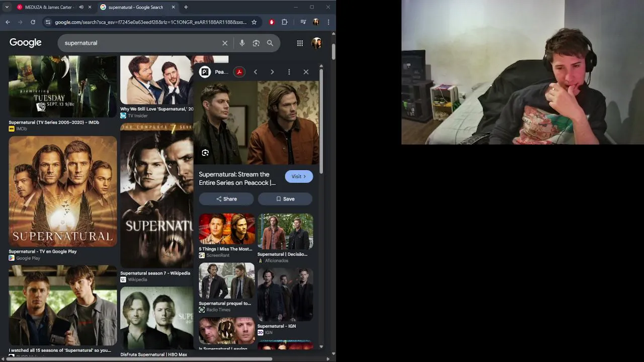The width and height of the screenshot is (644, 362).
Task: Select the HBO Max Supernatural thumbnail
Action: pyautogui.click(x=156, y=318)
